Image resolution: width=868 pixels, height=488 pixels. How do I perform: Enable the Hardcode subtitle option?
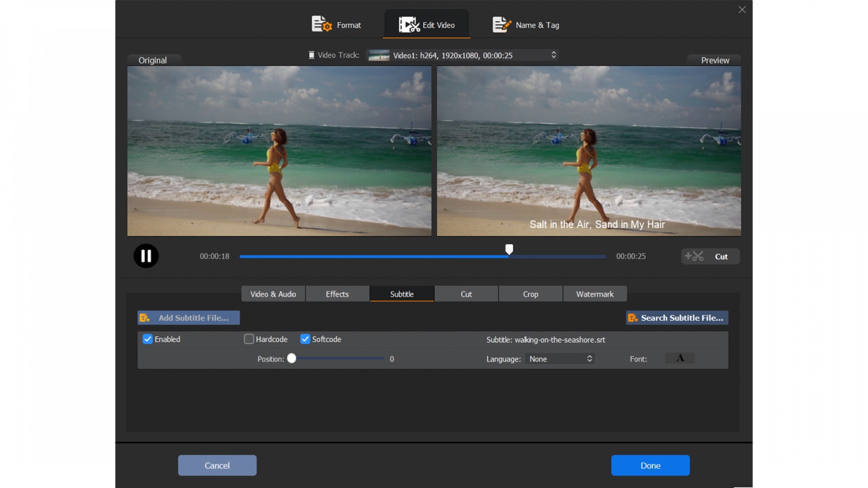[x=249, y=339]
